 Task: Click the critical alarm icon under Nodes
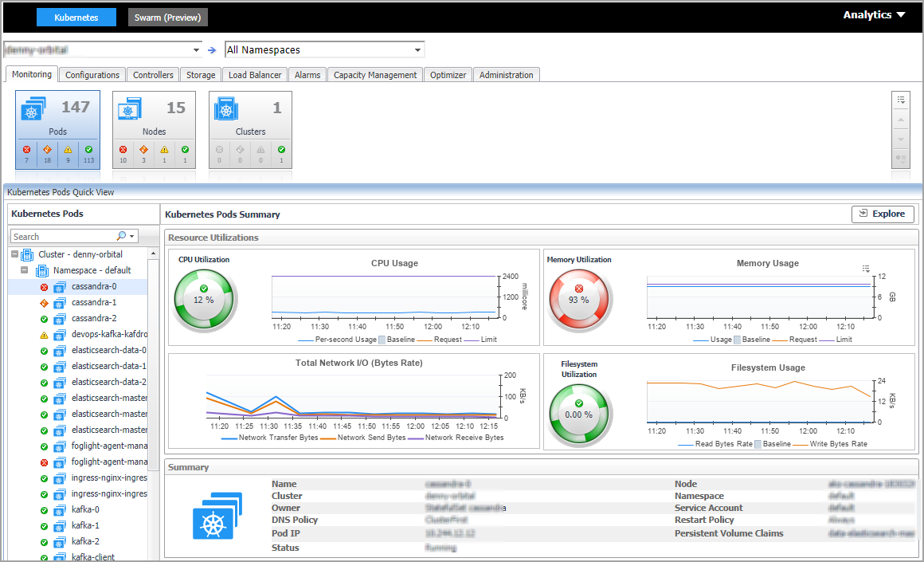(x=143, y=149)
